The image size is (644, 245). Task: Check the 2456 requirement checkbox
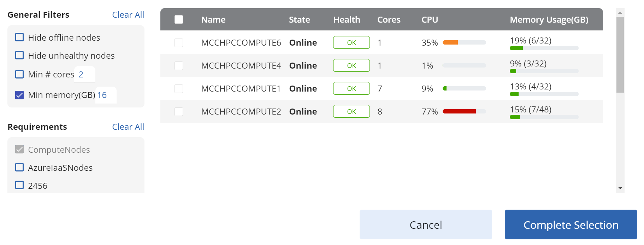tap(19, 185)
